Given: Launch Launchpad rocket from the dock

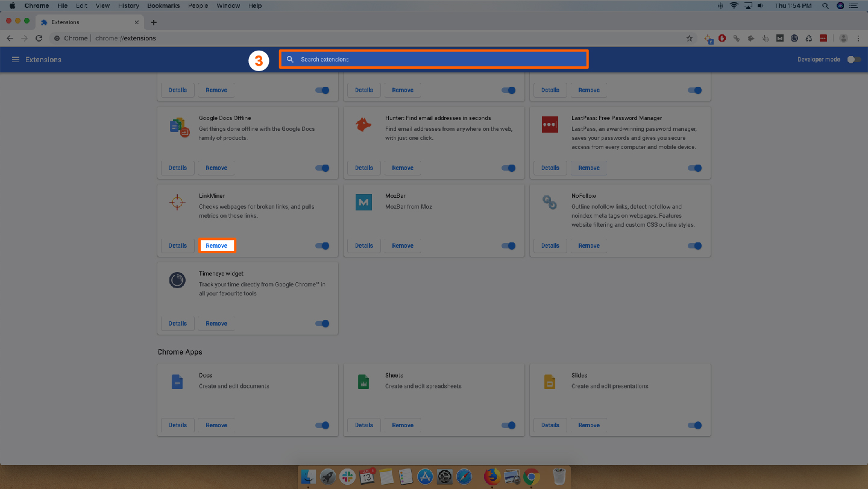Looking at the screenshot, I should [x=328, y=476].
